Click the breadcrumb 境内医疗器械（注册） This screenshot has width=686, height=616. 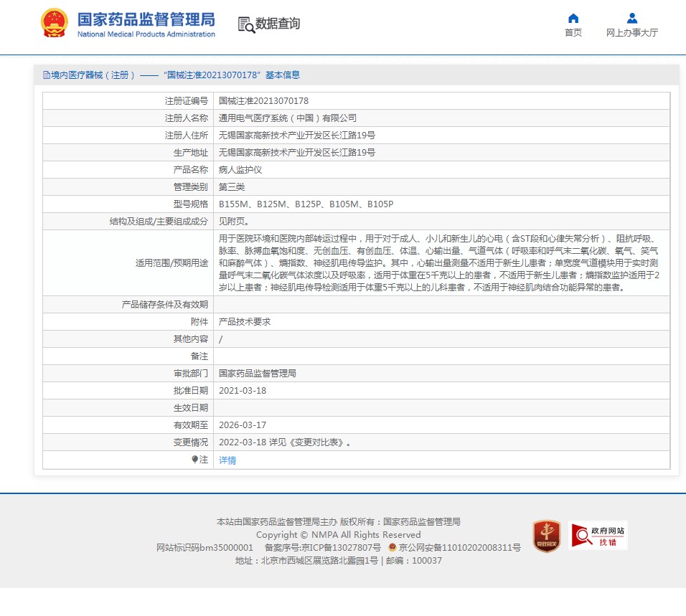tap(93, 75)
